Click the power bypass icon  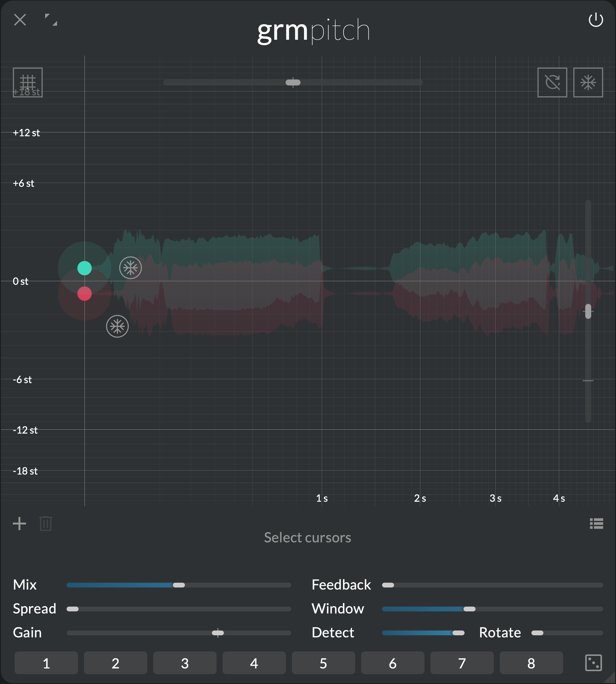click(x=596, y=20)
